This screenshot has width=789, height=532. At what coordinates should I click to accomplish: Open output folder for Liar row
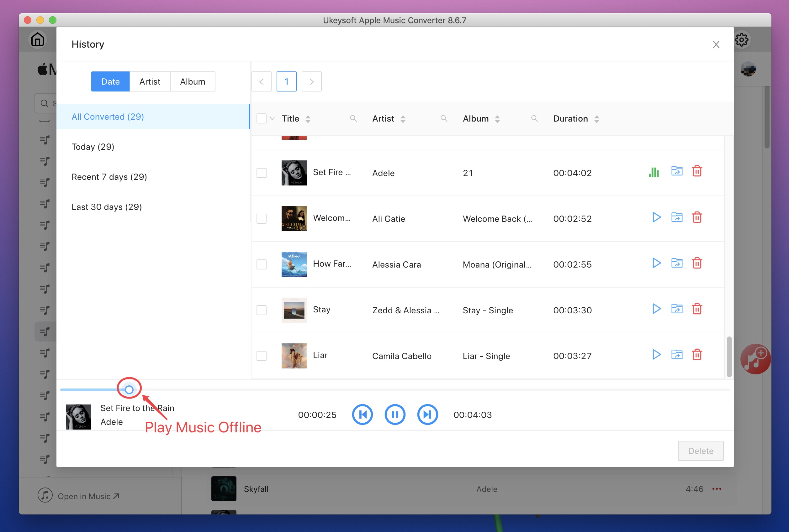(677, 355)
